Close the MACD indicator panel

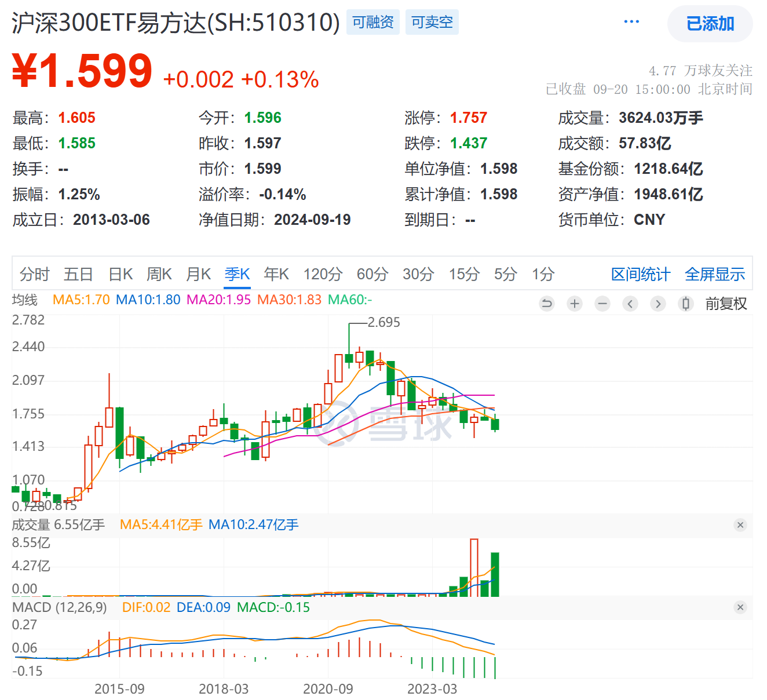(740, 607)
